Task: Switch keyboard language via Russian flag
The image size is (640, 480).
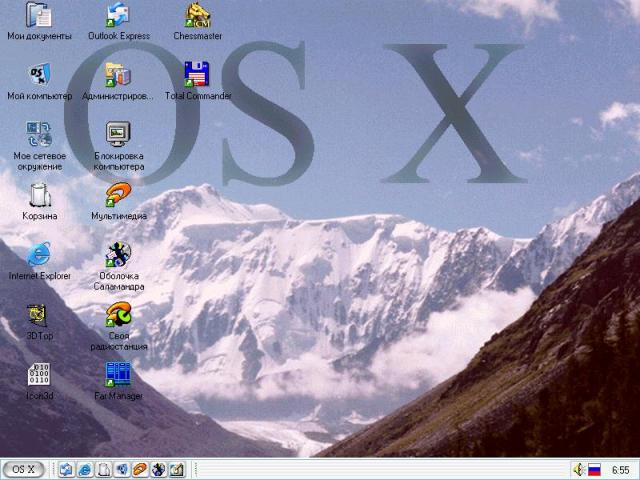Action: pos(594,470)
